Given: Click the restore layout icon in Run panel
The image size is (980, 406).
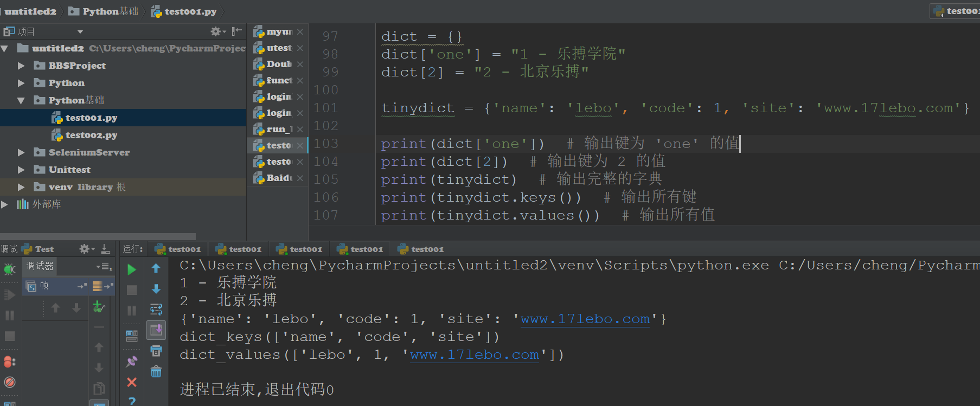Looking at the screenshot, I should pos(131,336).
